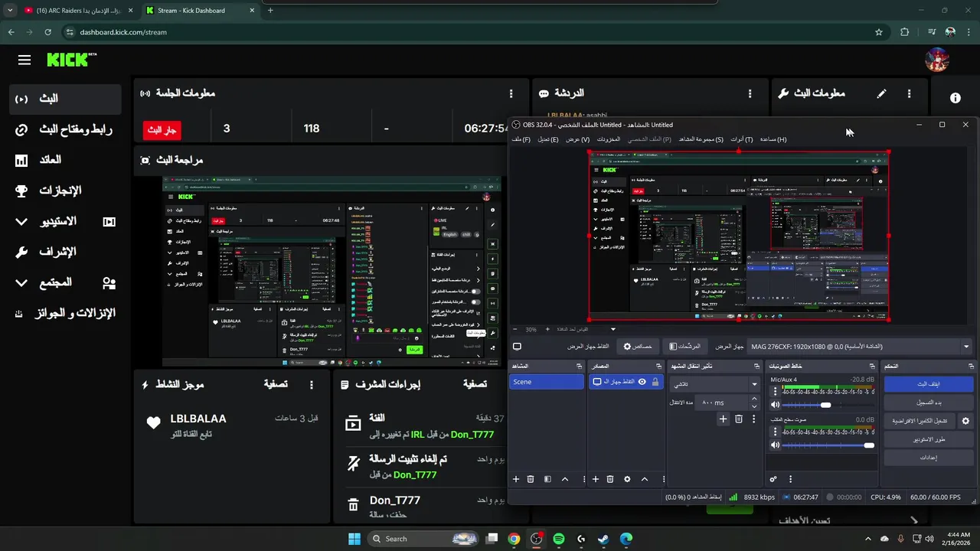Open options menu of stream info panel
Screen dimensions: 980x551
click(910, 93)
